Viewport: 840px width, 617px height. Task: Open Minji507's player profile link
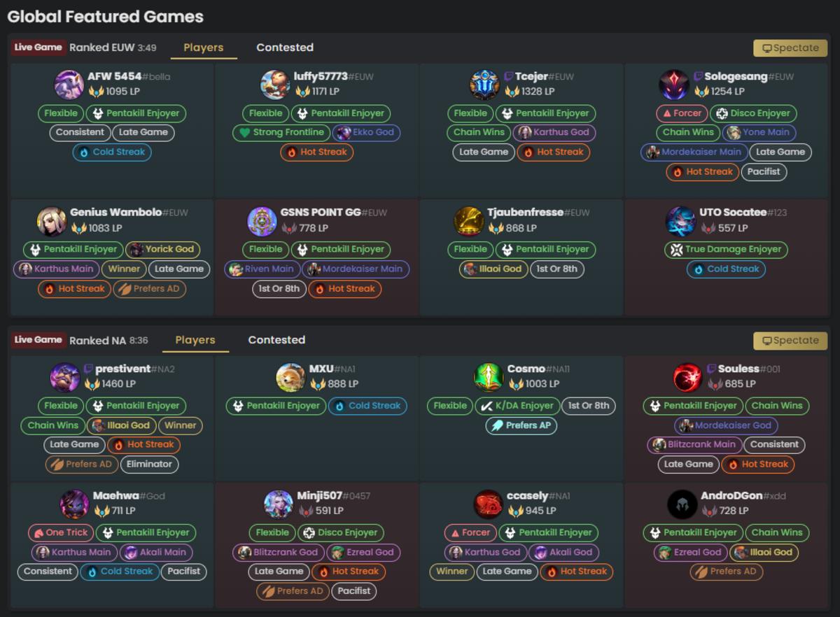coord(320,495)
